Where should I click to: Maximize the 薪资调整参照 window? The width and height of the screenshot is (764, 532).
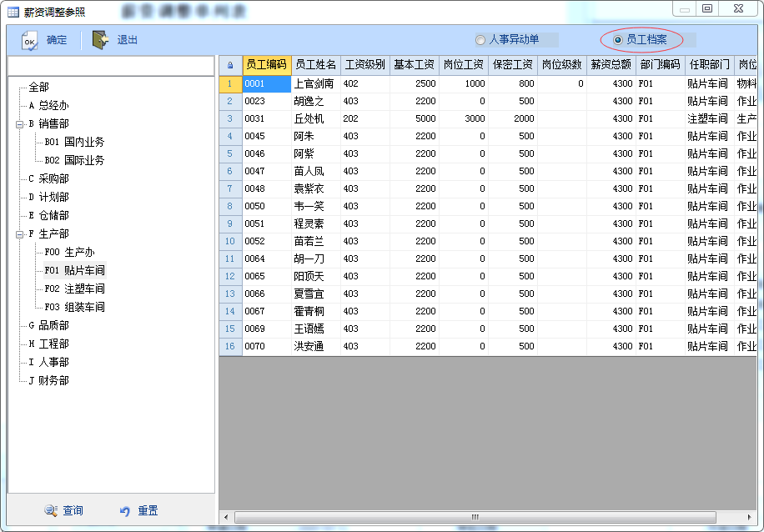(x=707, y=9)
